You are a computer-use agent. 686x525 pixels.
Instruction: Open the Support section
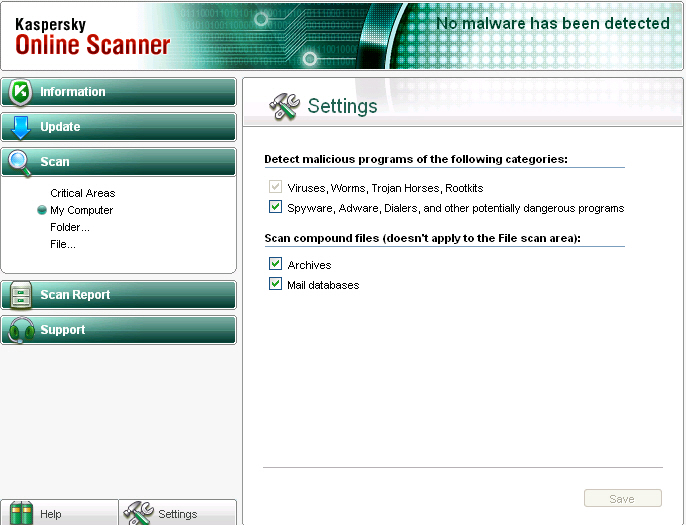[x=119, y=330]
